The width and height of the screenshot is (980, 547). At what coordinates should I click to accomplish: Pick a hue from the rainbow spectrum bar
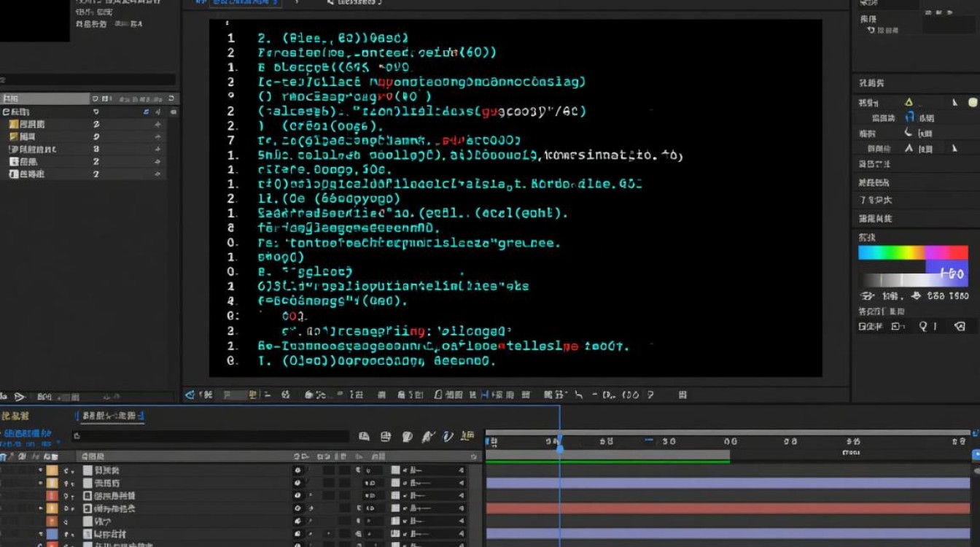click(x=913, y=252)
